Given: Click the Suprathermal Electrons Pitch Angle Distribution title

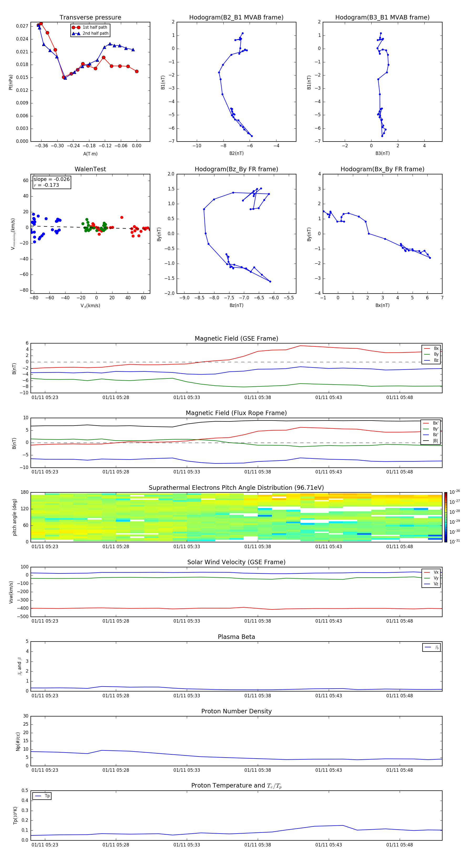Looking at the screenshot, I should click(x=236, y=488).
